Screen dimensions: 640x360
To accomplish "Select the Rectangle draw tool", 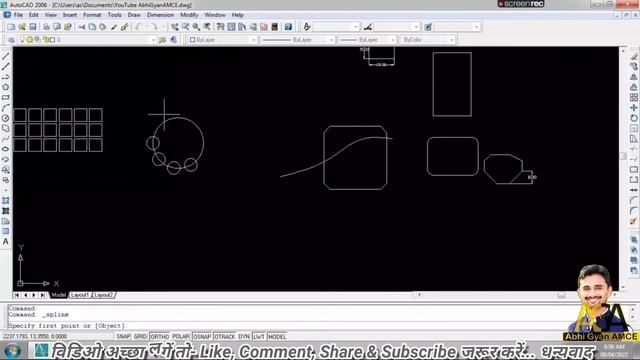I will point(6,98).
